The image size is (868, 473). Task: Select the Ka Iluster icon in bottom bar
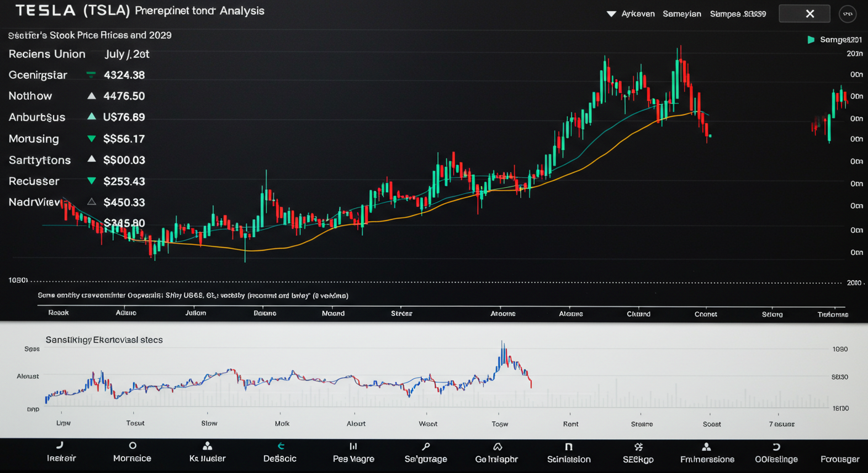207,446
